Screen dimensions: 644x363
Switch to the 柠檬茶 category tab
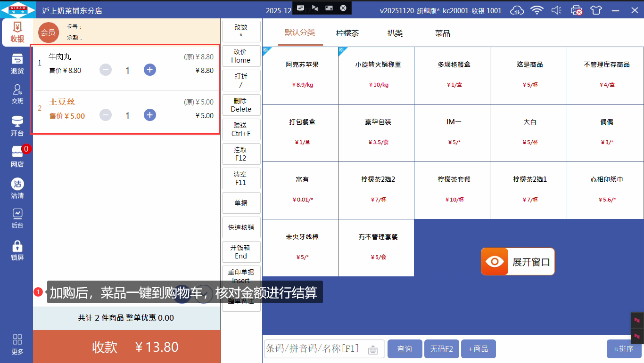tap(347, 33)
